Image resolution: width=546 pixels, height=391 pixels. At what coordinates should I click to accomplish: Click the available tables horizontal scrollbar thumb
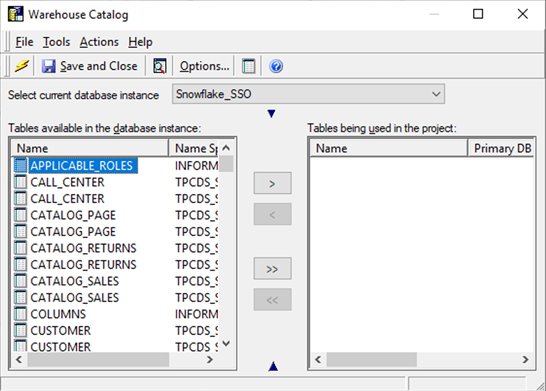tap(99, 359)
